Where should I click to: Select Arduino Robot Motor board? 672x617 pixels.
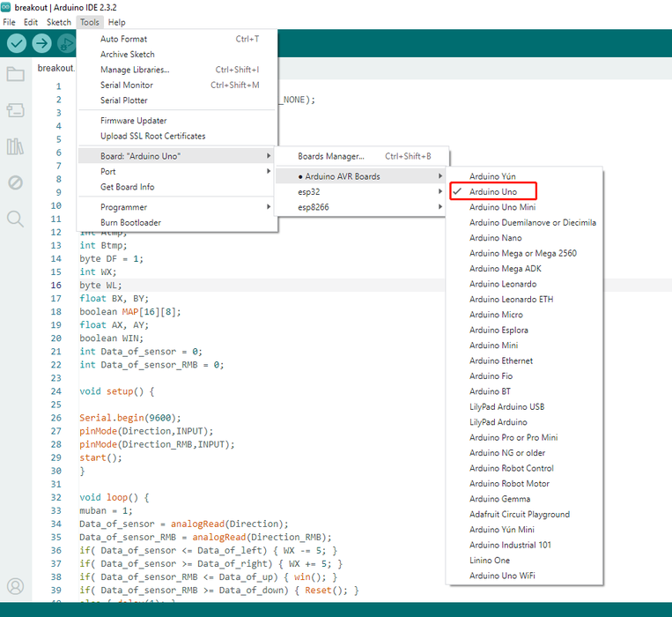(524, 484)
